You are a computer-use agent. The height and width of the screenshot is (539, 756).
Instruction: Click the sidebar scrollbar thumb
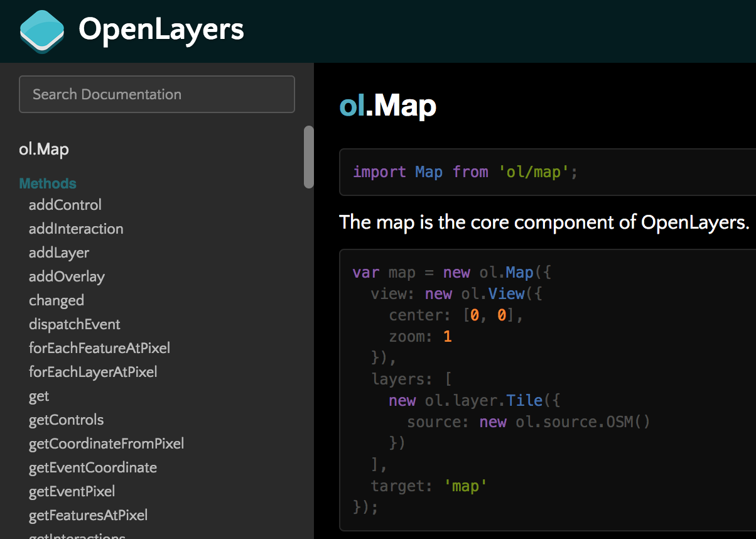point(308,158)
